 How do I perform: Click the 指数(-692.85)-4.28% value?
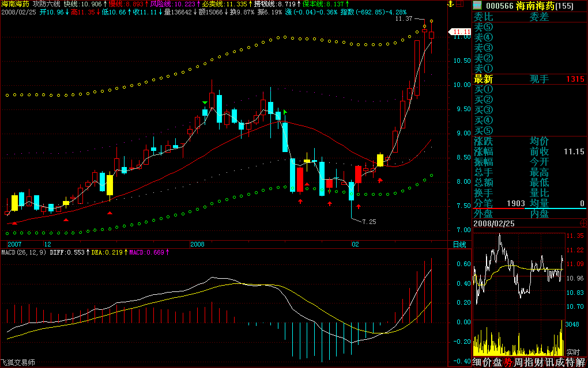pos(373,12)
